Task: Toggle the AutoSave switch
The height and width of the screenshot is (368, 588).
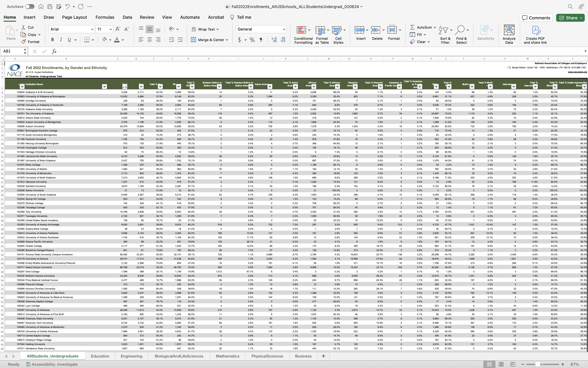Action: tap(30, 7)
